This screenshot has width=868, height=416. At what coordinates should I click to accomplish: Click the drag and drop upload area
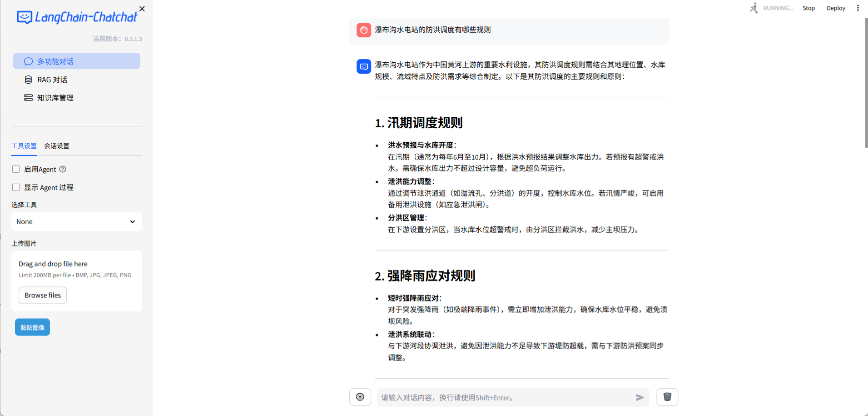click(x=76, y=281)
